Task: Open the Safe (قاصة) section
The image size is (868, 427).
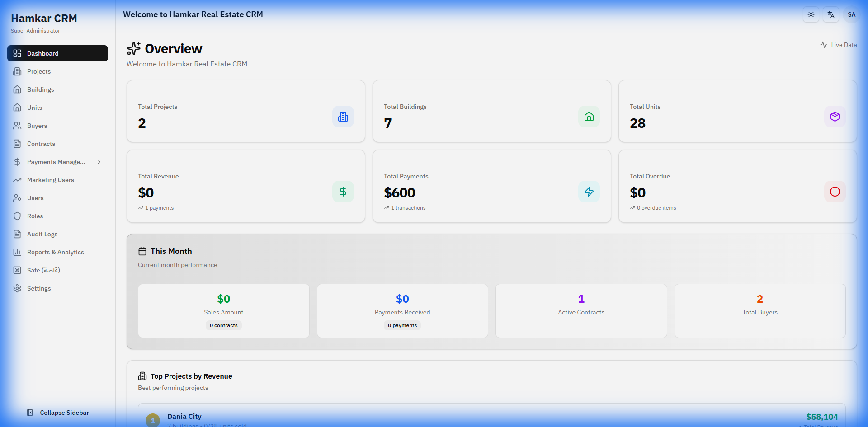Action: pos(57,270)
